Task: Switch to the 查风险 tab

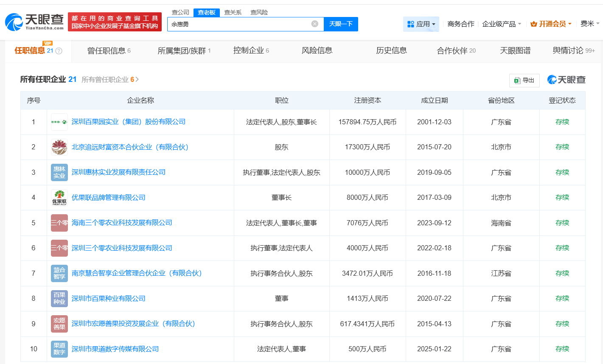Action: coord(259,12)
